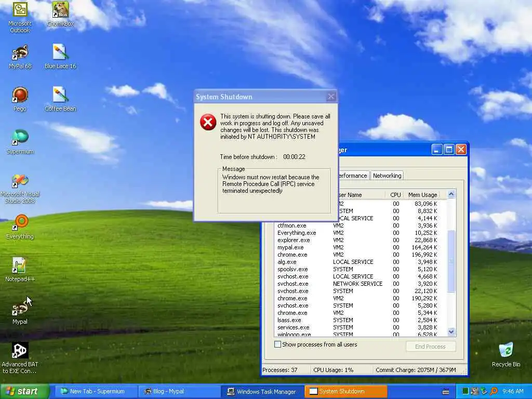The image size is (532, 399).
Task: Open the Start menu
Action: (24, 392)
